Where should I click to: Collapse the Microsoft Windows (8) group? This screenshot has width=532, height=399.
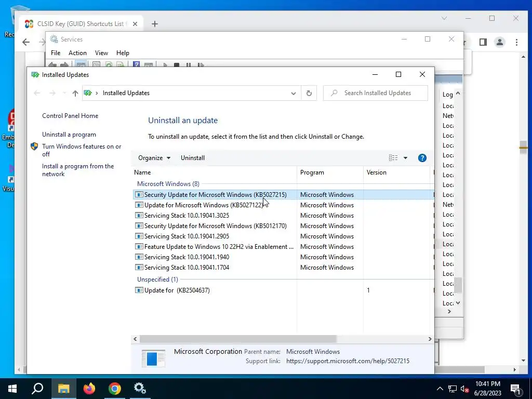tap(168, 183)
